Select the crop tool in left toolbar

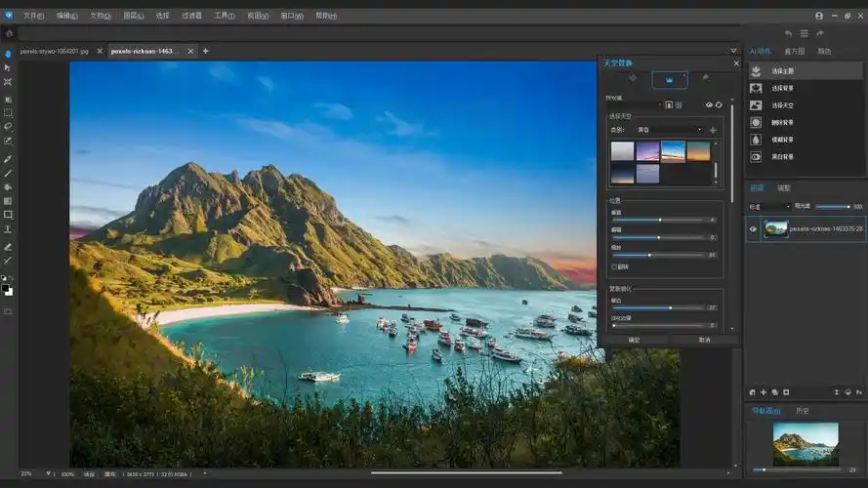(8, 82)
